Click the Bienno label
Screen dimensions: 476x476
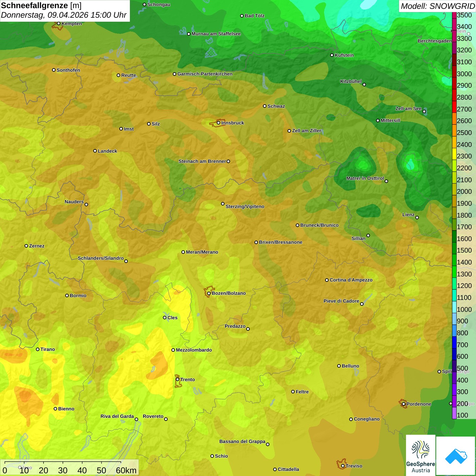(66, 409)
